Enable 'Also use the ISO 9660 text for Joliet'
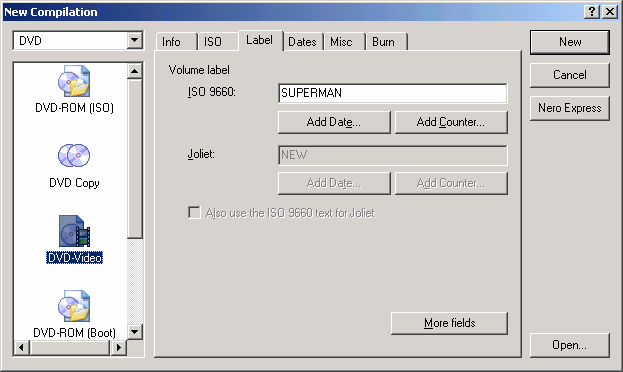 [194, 213]
